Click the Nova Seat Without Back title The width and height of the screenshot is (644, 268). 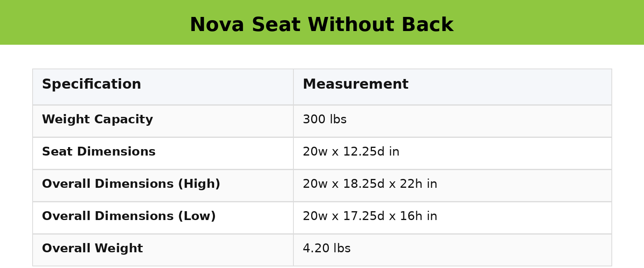tap(321, 25)
